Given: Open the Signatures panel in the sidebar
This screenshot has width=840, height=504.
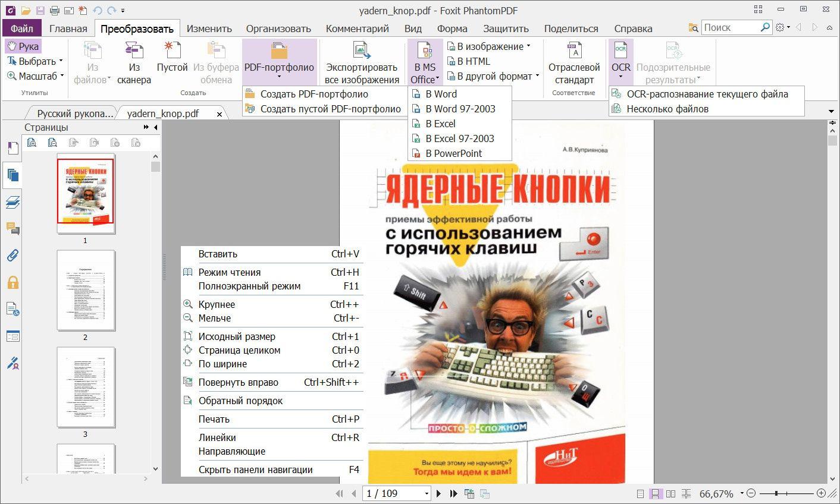Looking at the screenshot, I should pos(12,363).
